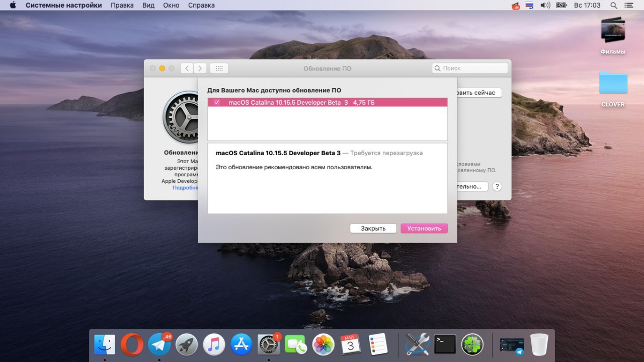
Task: Open Telegram in the Dock
Action: tap(159, 345)
